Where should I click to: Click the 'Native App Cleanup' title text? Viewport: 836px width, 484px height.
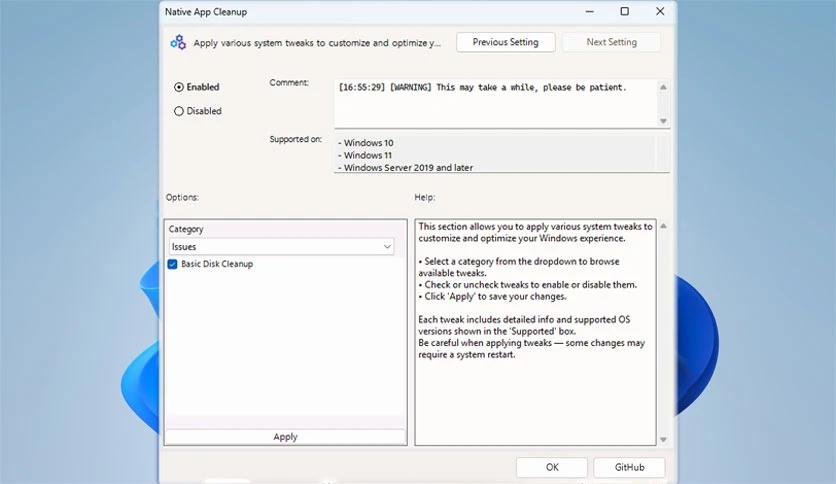click(x=206, y=12)
